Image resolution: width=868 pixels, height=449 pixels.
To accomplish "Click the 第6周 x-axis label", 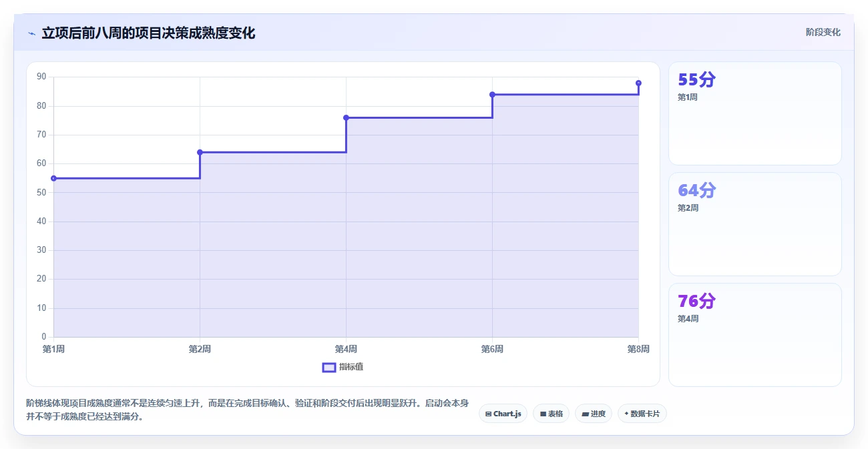I will tap(492, 349).
